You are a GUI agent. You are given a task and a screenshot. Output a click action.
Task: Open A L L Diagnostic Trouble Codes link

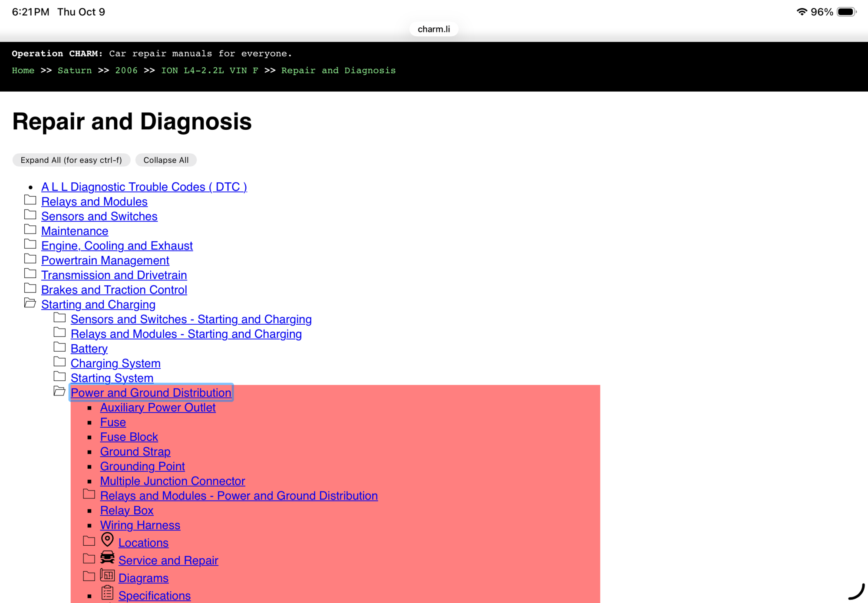tap(144, 187)
